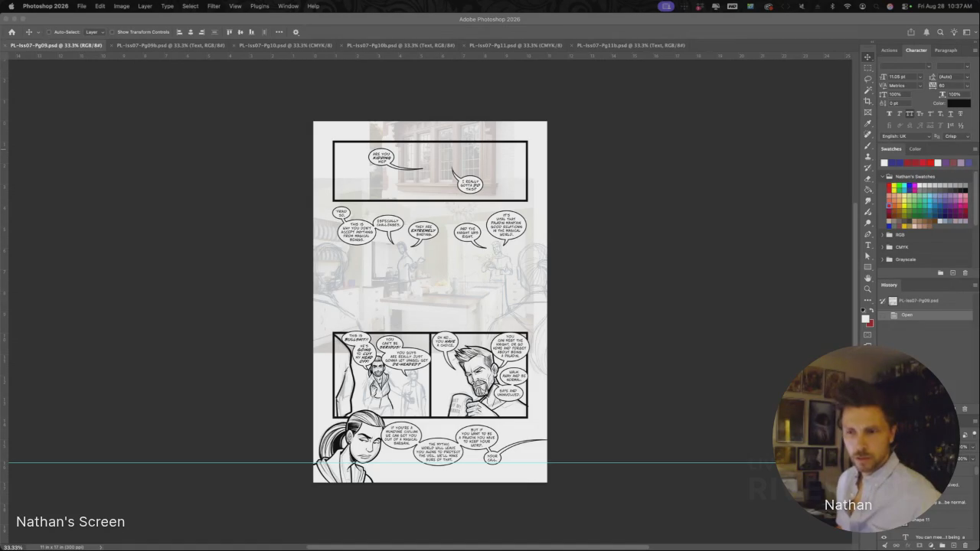
Task: Open the font size dropdown
Action: (x=920, y=77)
